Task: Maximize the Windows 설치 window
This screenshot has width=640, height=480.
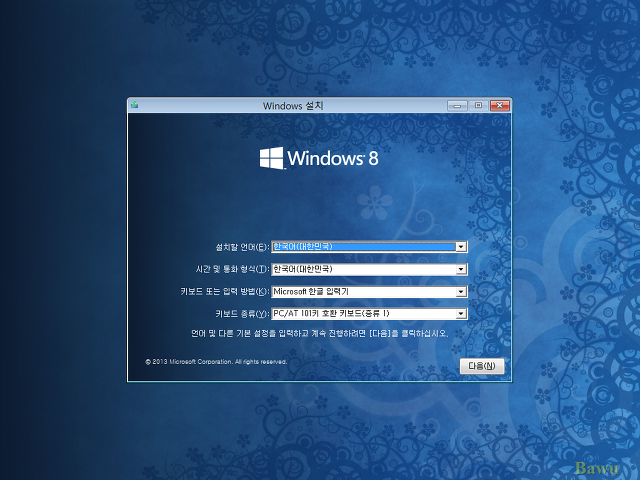Action: (x=478, y=106)
